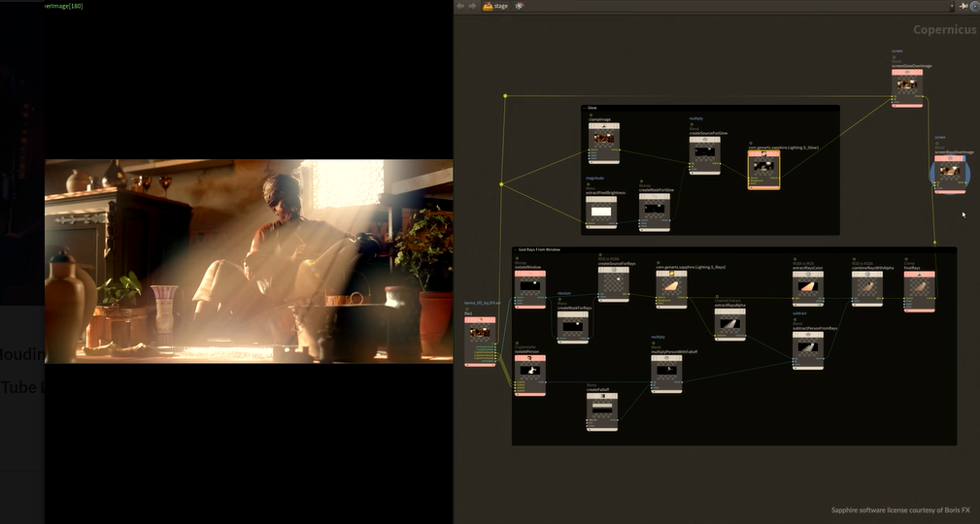This screenshot has height=524, width=980.
Task: Click the info ring above isolatePerson node
Action: (517, 343)
